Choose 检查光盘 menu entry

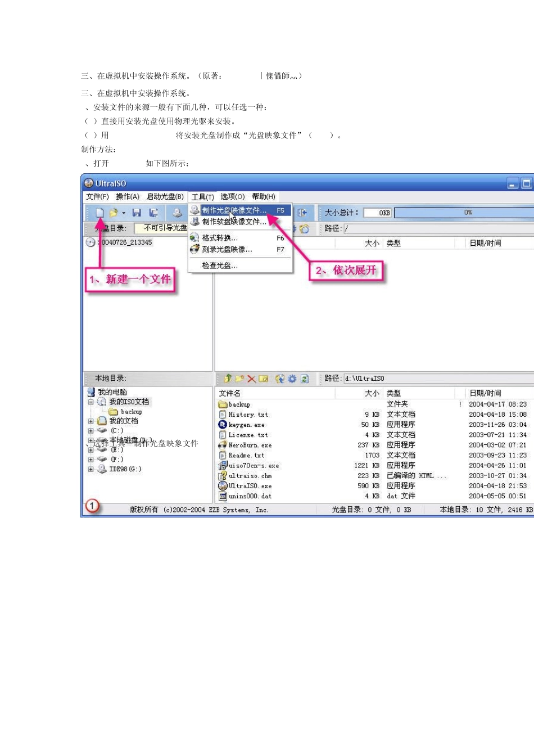[240, 265]
